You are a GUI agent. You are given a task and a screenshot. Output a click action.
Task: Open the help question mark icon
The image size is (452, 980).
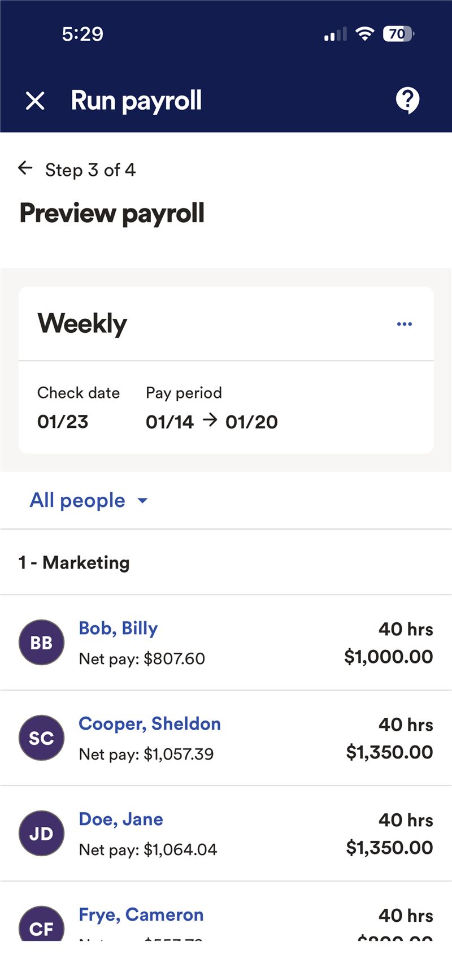click(407, 101)
